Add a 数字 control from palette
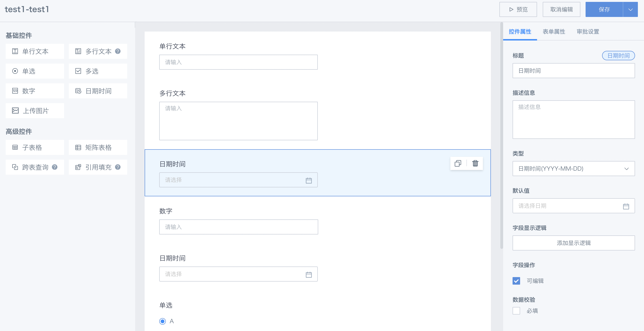Image resolution: width=644 pixels, height=331 pixels. click(x=35, y=91)
